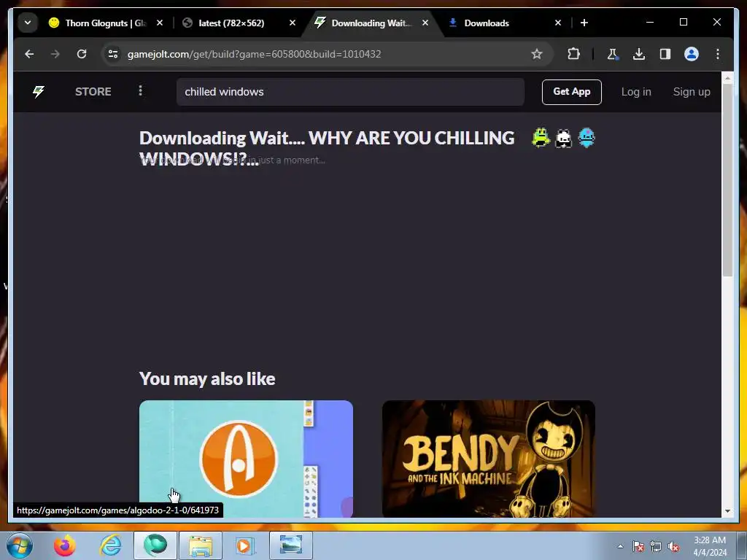The image size is (747, 560).
Task: Open the clock showing 3:28 AM
Action: point(710,546)
